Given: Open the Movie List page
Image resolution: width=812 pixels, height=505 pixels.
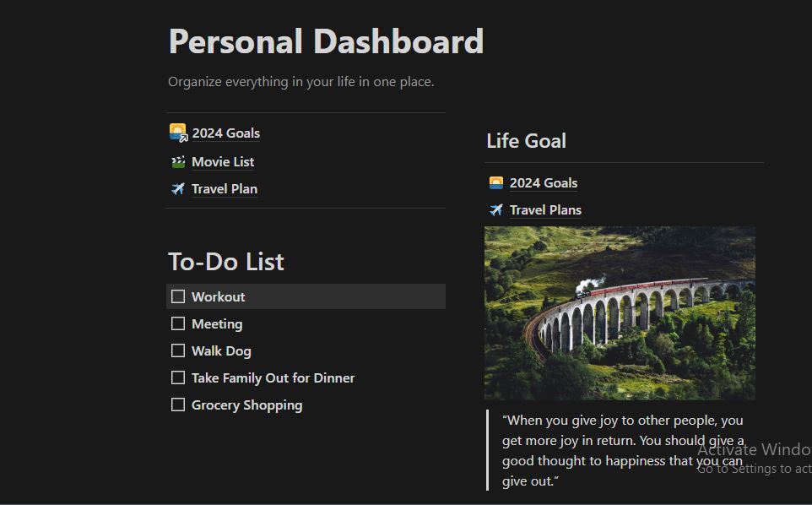Looking at the screenshot, I should pyautogui.click(x=223, y=162).
